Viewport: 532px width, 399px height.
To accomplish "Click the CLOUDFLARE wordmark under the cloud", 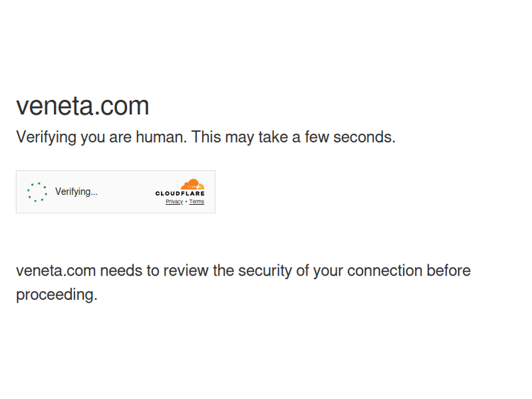I will click(x=180, y=193).
